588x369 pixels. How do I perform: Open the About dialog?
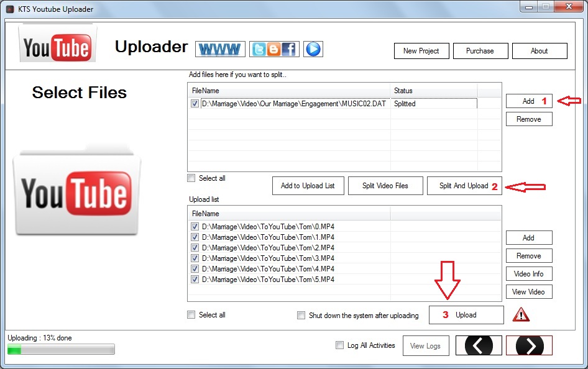[x=540, y=51]
